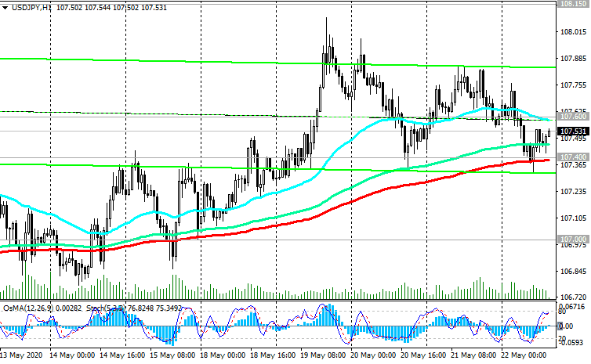Click the 13 May 2020 date label
591x364 pixels.
pos(21,355)
